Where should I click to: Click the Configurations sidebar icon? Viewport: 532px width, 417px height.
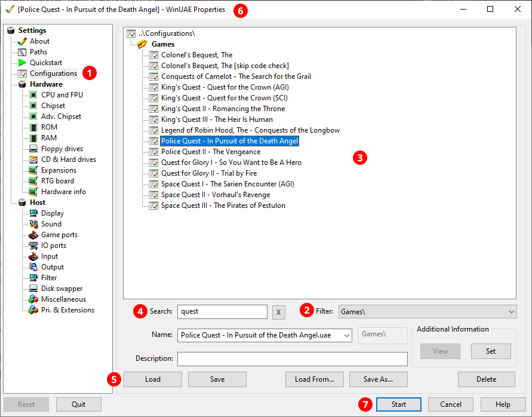(x=22, y=73)
